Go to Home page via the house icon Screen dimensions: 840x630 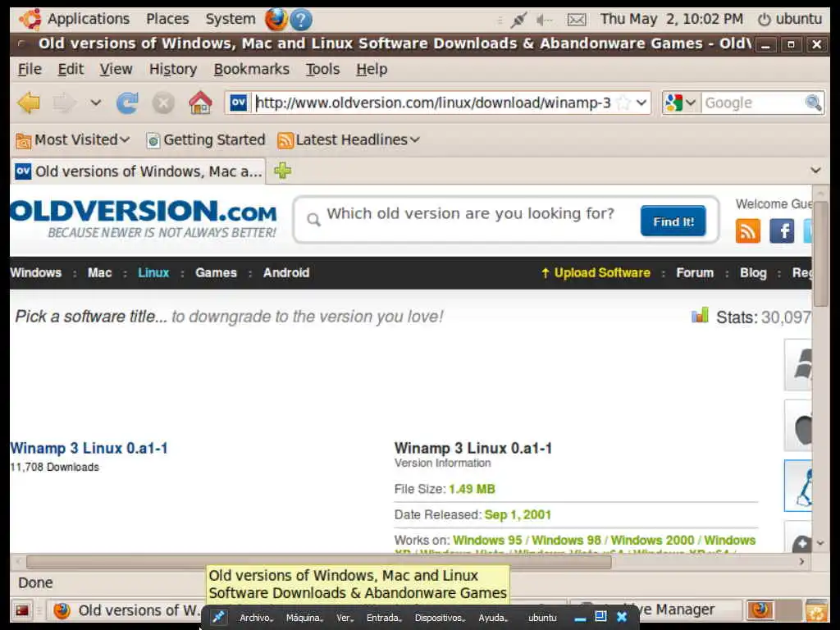200,103
